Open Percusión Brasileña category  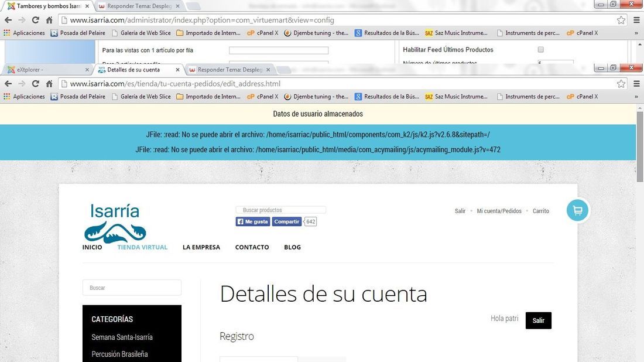[x=119, y=354]
